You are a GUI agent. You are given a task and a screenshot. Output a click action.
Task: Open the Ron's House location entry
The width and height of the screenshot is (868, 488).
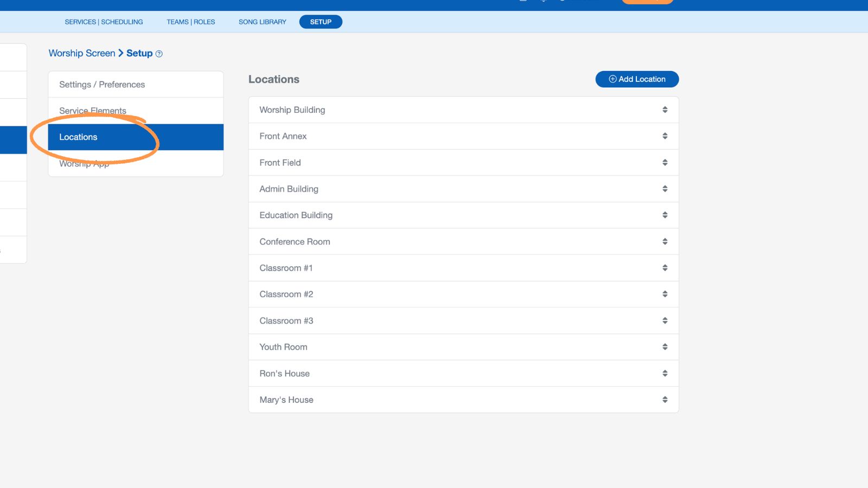pos(284,374)
